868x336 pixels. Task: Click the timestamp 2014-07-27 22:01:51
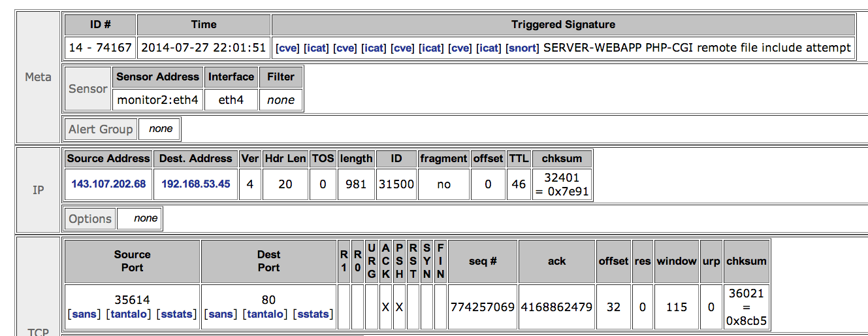point(204,48)
